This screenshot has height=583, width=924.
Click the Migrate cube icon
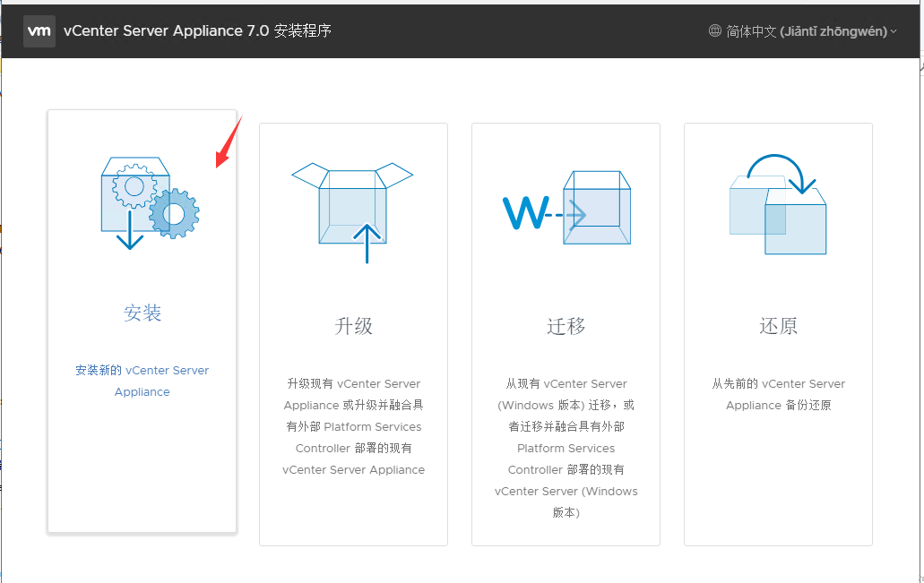click(x=596, y=207)
